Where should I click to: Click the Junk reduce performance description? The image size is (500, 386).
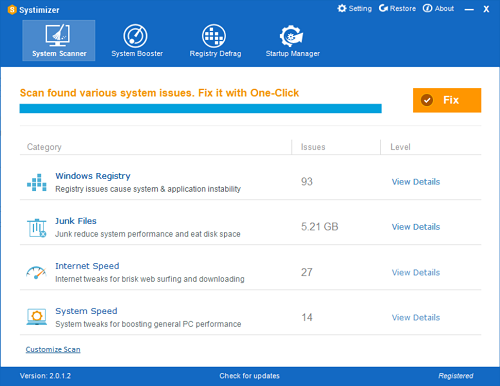pyautogui.click(x=148, y=234)
